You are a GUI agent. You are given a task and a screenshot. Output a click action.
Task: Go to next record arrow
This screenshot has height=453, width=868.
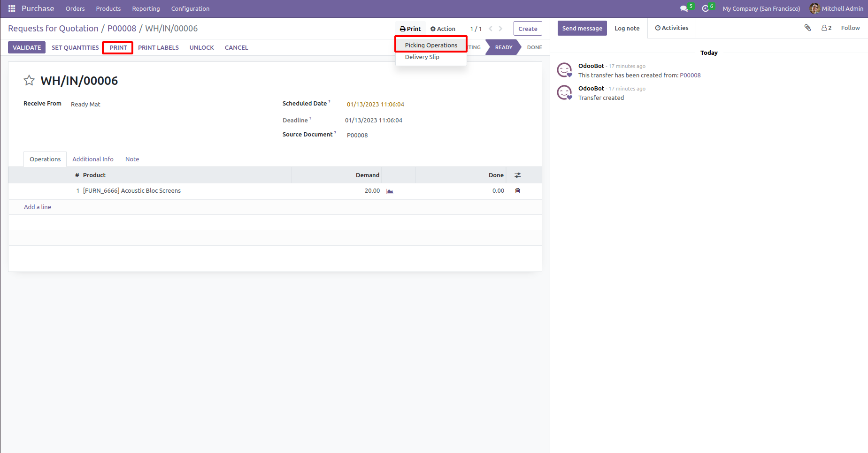click(500, 29)
